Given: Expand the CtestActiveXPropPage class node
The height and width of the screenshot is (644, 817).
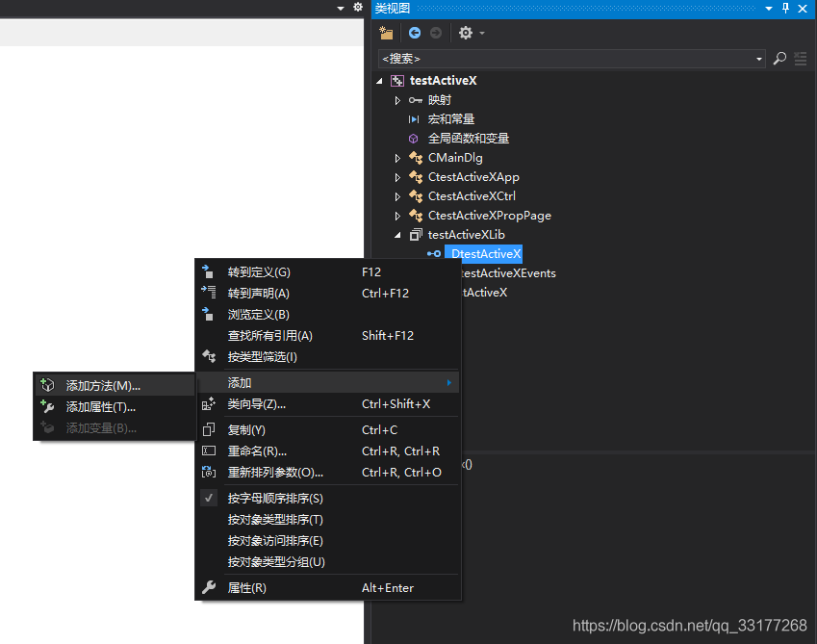Looking at the screenshot, I should (397, 216).
